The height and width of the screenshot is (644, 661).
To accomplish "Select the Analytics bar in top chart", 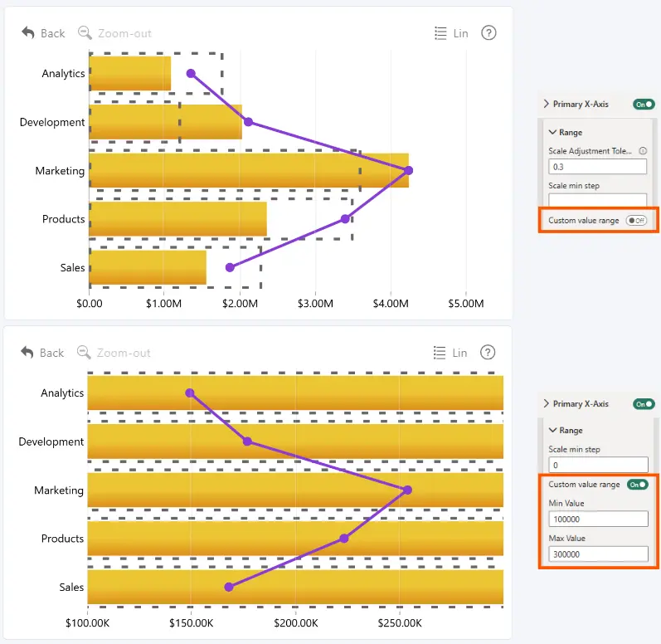I will pyautogui.click(x=130, y=73).
